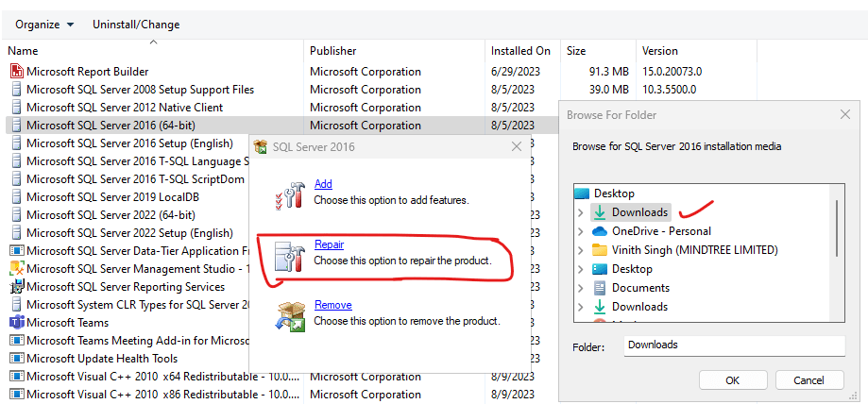Click icon beside SQL Server 2016 Setup (English)

click(x=17, y=143)
